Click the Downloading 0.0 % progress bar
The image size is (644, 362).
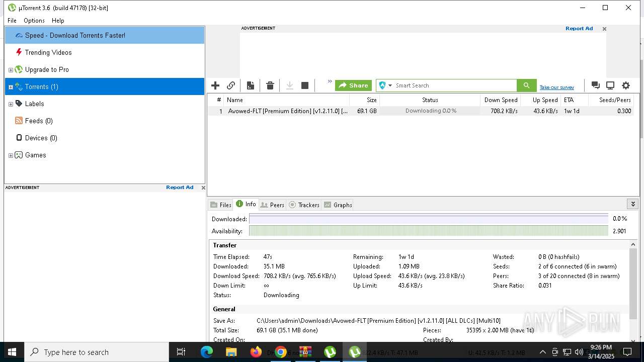430,111
